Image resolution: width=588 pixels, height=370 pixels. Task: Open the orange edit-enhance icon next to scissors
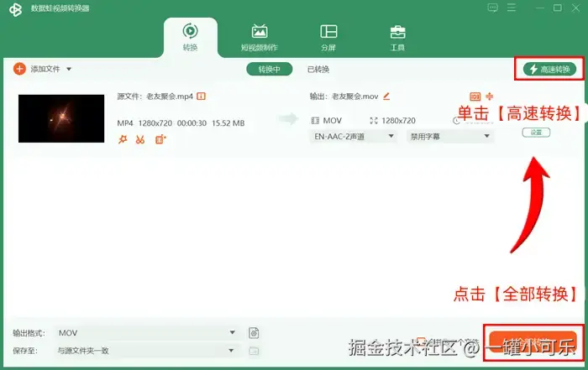click(x=160, y=139)
